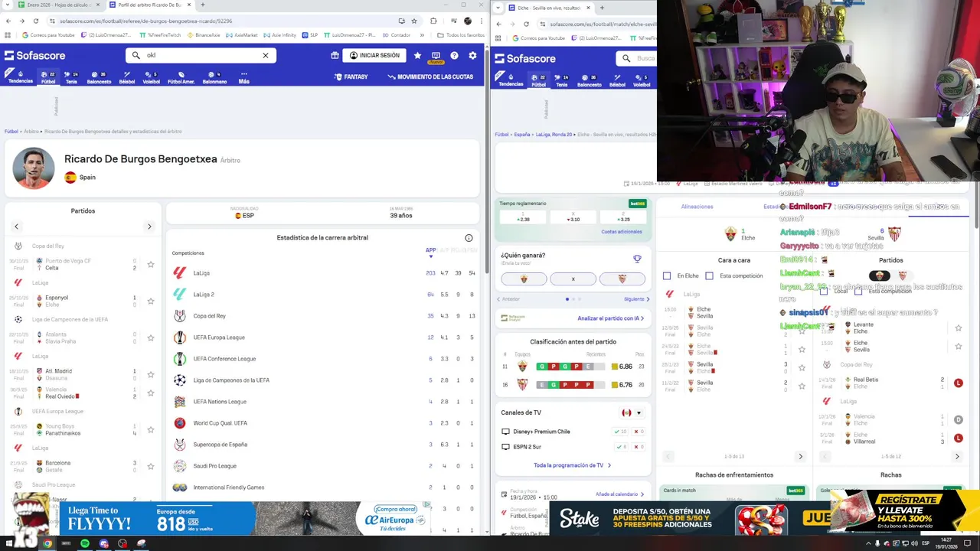The height and width of the screenshot is (551, 980).
Task: Open the gift icon in the left Sofascore header
Action: pyautogui.click(x=335, y=55)
